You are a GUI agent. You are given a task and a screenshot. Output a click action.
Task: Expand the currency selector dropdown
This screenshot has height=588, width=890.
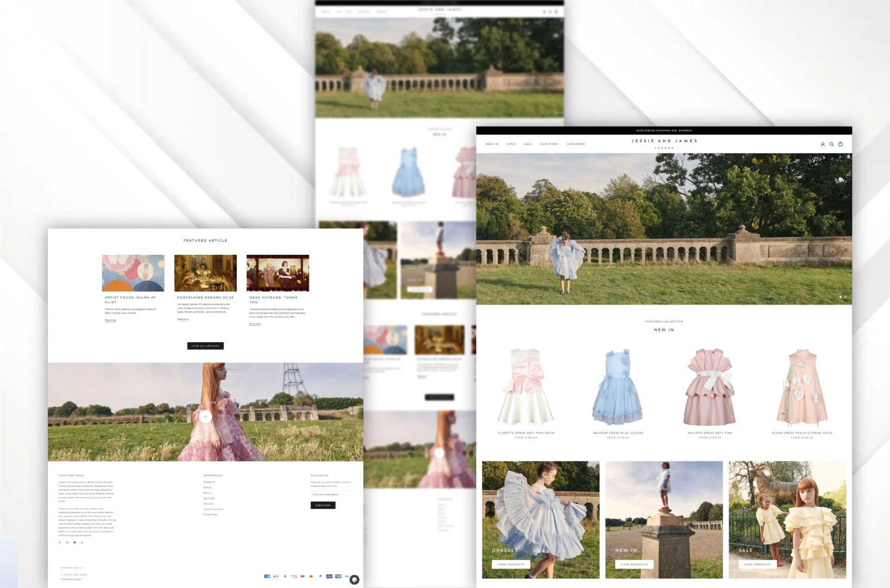pos(72,568)
